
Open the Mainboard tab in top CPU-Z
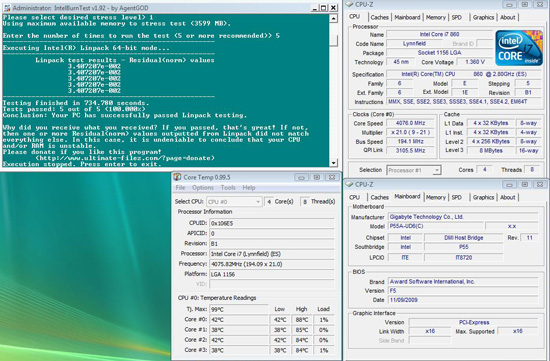(x=407, y=17)
